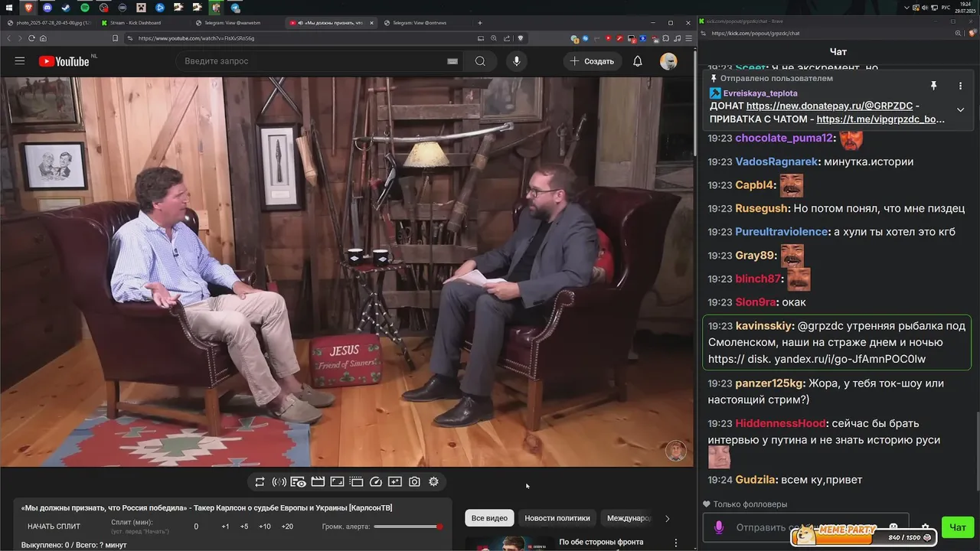Start voice search with the microphone icon
The width and height of the screenshot is (980, 551).
517,61
